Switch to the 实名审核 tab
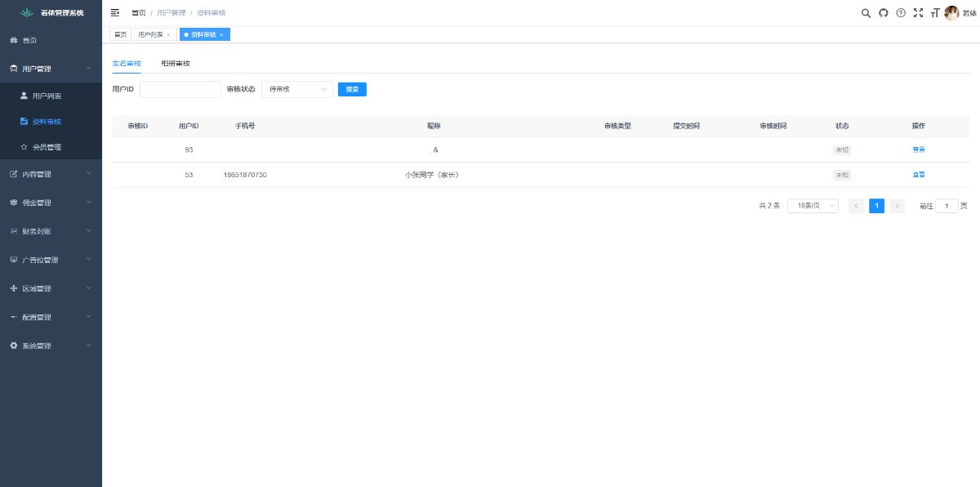Viewport: 980px width, 487px height. (x=127, y=63)
